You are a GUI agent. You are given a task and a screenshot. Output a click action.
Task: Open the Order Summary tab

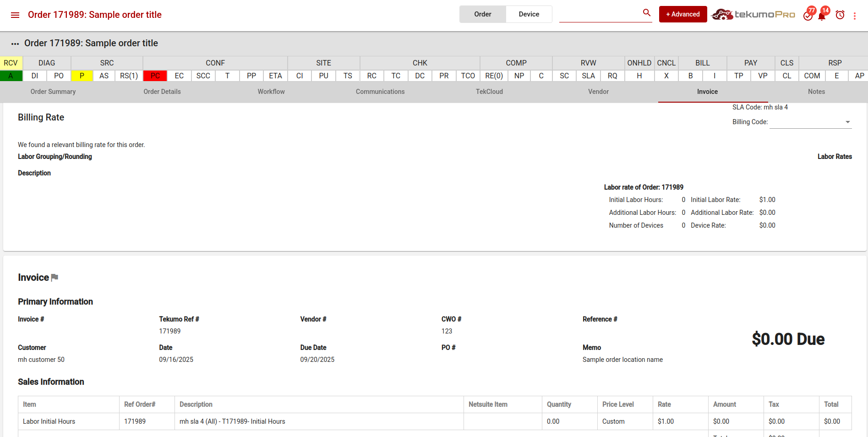point(53,92)
